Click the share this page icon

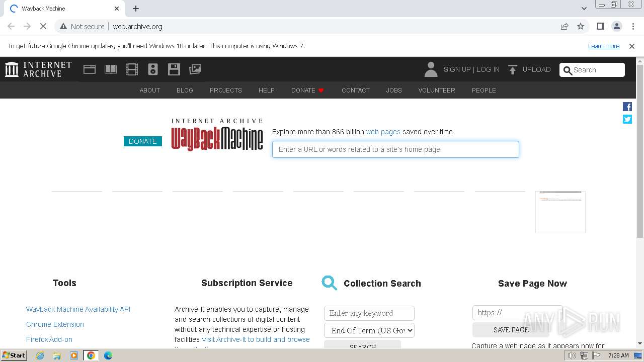coord(565,26)
